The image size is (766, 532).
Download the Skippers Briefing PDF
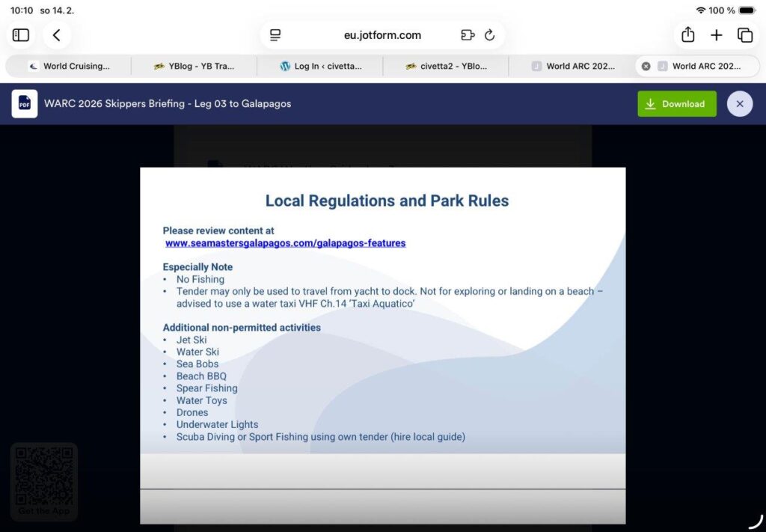point(676,104)
